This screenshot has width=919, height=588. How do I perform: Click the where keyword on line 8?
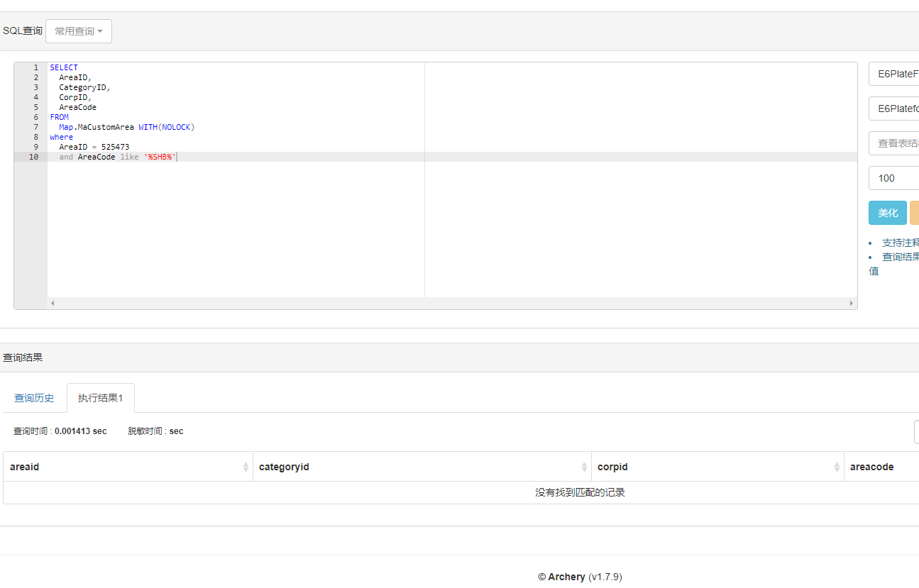[x=61, y=137]
